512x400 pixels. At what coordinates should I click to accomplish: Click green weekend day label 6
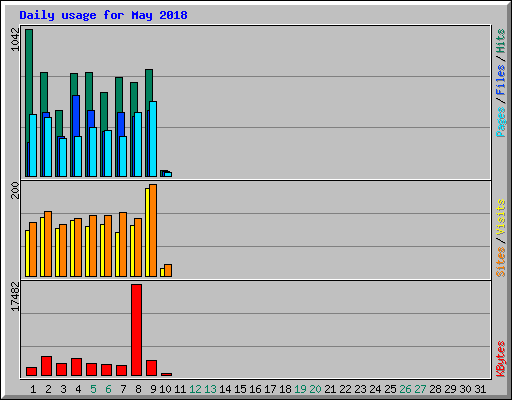(x=108, y=389)
